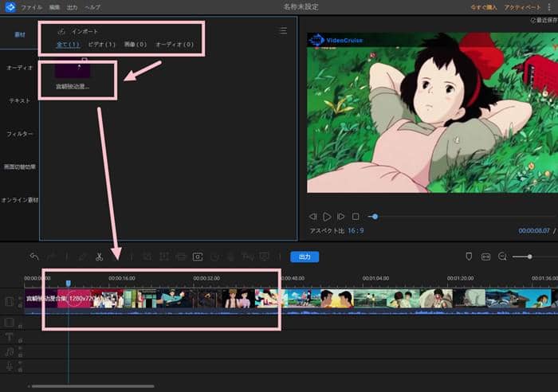Image resolution: width=558 pixels, height=392 pixels.
Task: Open the three-dot more options menu
Action: pyautogui.click(x=549, y=7)
